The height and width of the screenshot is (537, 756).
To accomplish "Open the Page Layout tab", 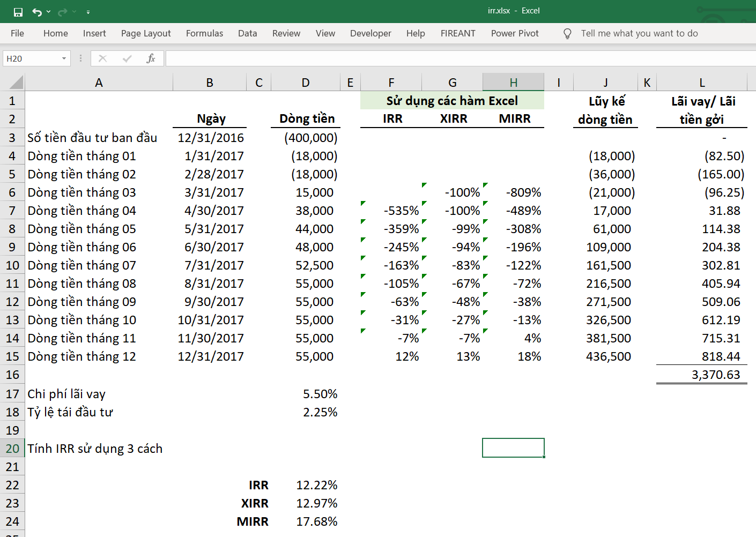I will (146, 33).
